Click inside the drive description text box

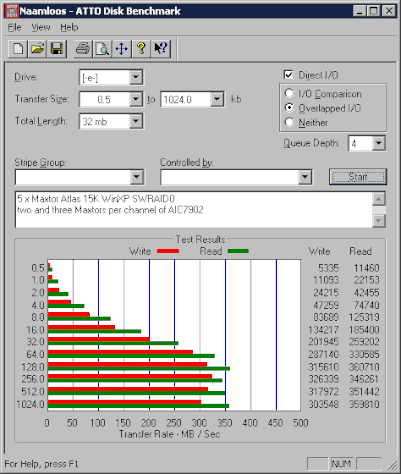tap(193, 210)
